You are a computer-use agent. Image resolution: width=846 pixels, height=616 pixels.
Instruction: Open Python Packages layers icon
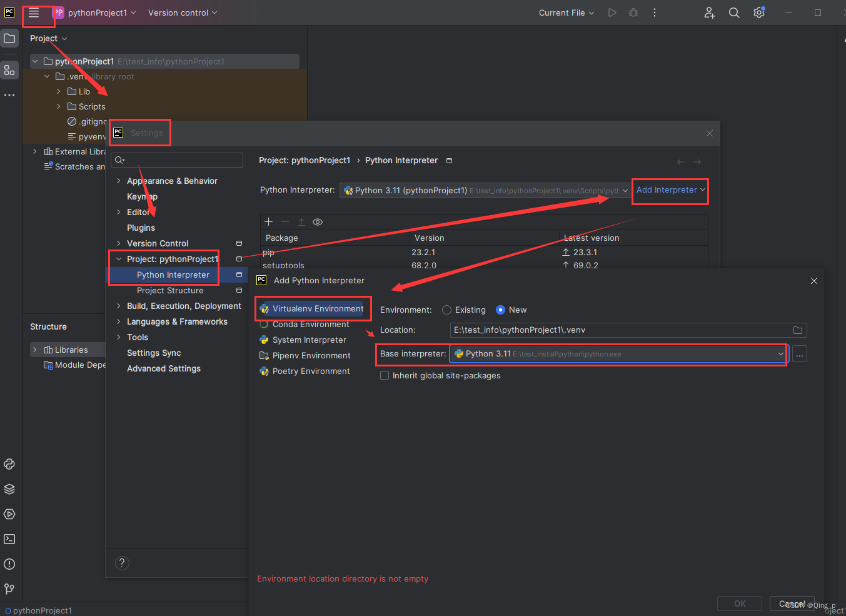point(9,489)
